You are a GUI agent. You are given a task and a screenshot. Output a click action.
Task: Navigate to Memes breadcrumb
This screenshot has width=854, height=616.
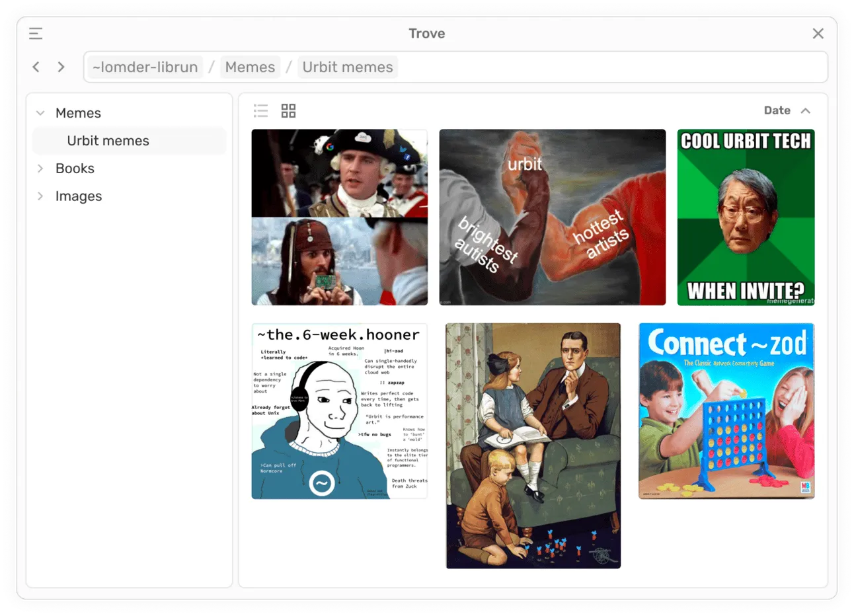(x=250, y=67)
